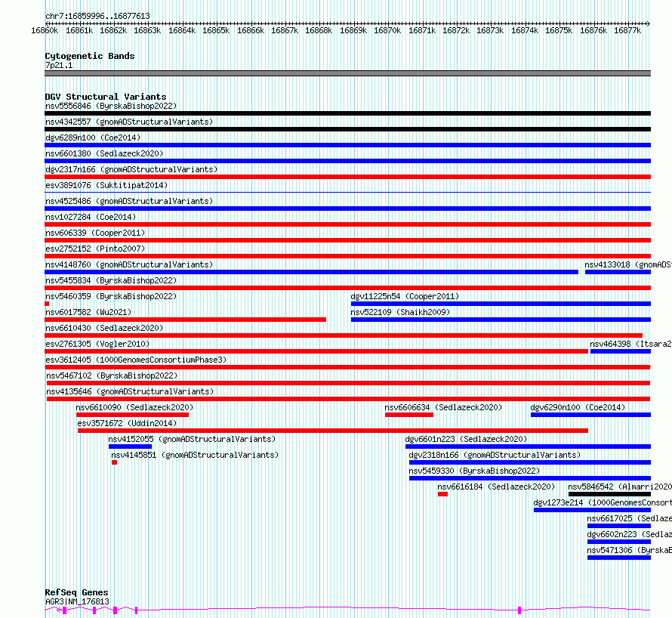Open nsv606339 (Cooper2011) variant label
The image size is (672, 618).
95,233
